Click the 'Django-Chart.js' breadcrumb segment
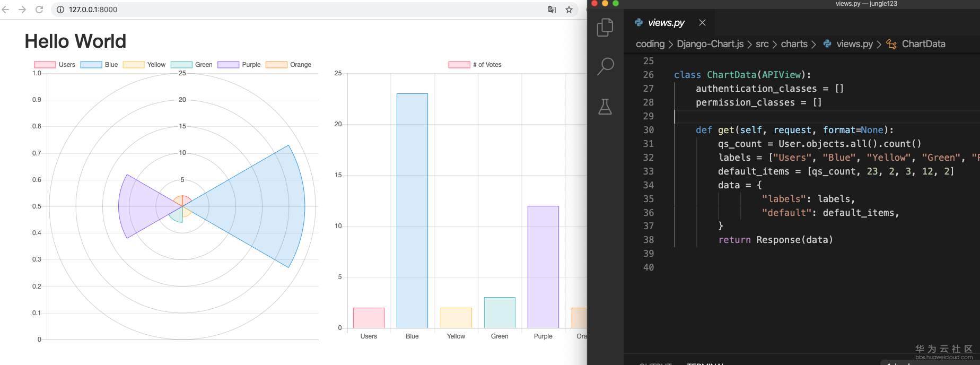This screenshot has height=365, width=980. click(710, 44)
